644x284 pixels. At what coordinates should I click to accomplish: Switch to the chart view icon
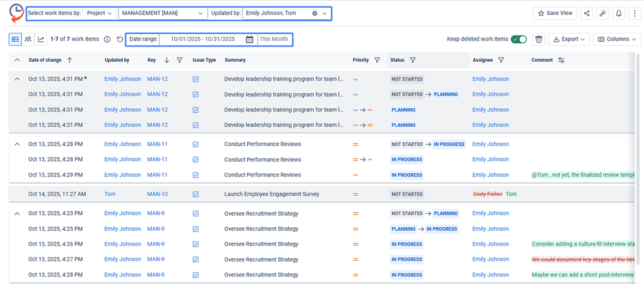tap(41, 39)
